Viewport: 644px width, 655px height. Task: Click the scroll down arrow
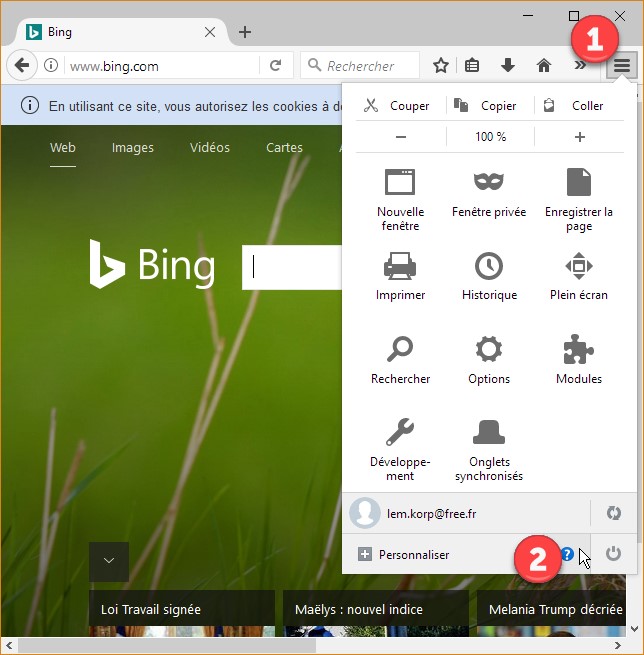(x=635, y=629)
